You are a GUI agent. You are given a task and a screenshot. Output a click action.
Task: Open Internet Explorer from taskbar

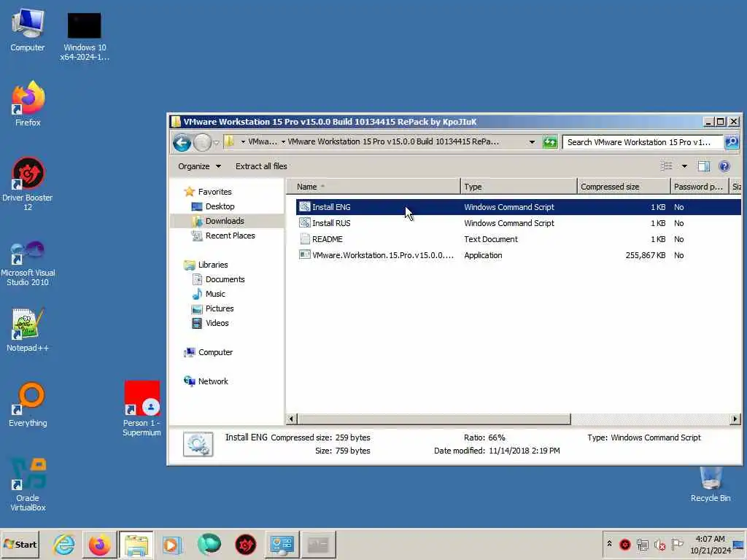click(x=64, y=544)
